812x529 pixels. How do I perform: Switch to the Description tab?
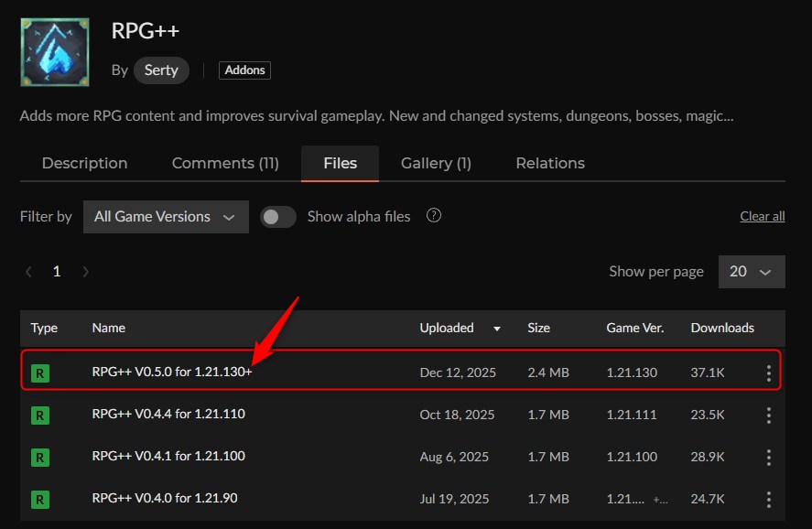click(x=85, y=164)
